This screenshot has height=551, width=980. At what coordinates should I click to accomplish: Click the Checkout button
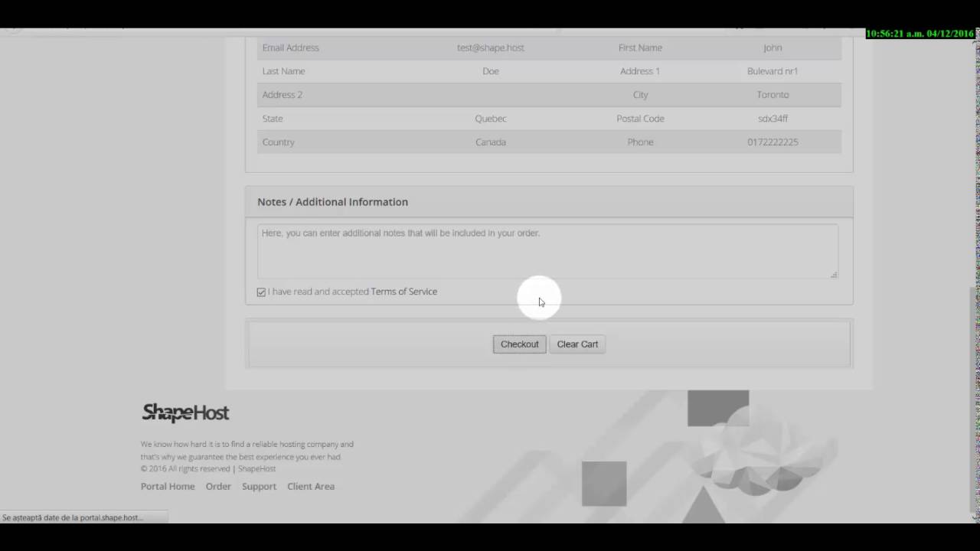519,344
